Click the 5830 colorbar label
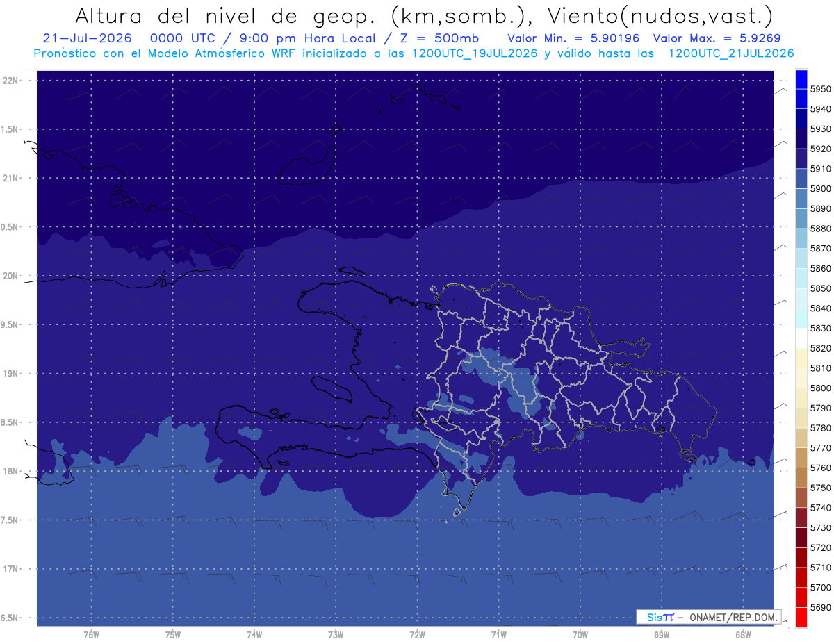Viewport: 834px width, 644px height. 821,328
